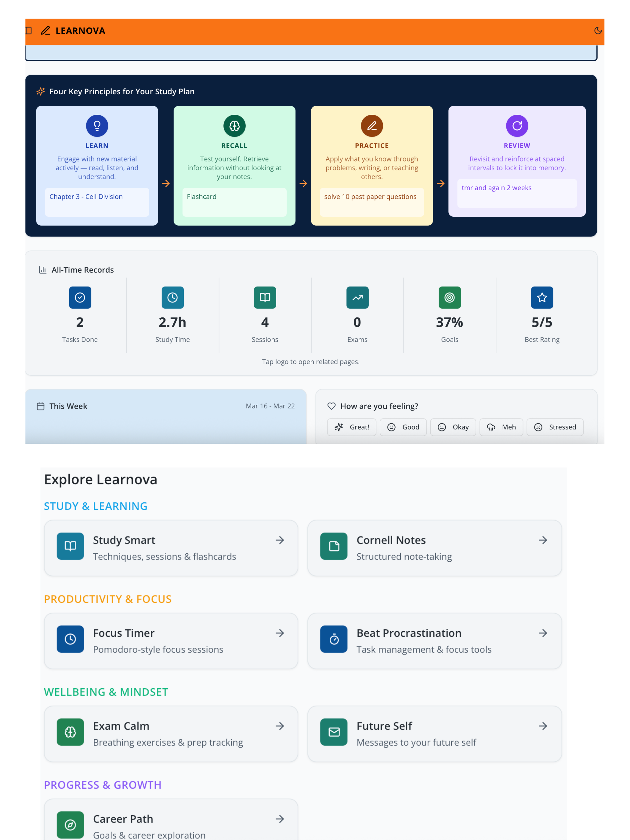Click the Cornell Notes sticky note icon
Viewport: 630px width, 840px height.
[334, 546]
